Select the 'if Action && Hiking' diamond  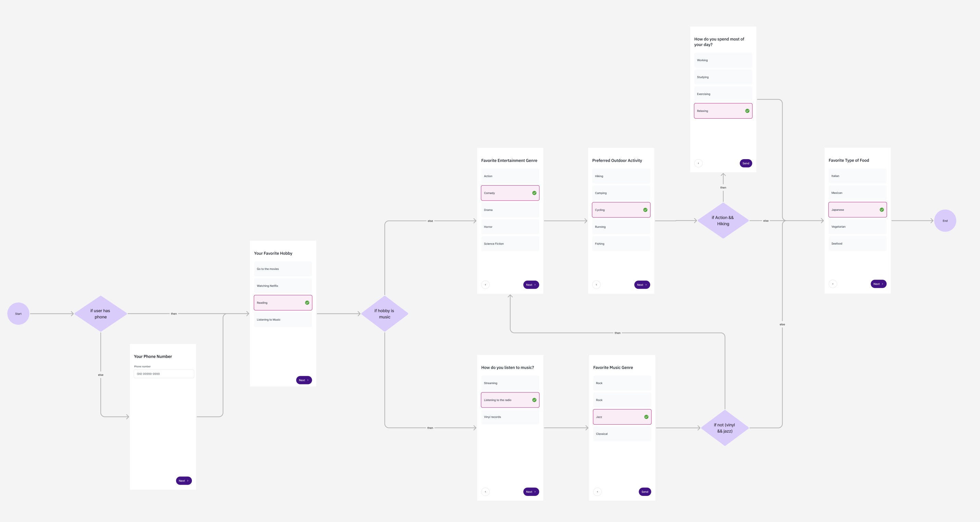point(723,221)
